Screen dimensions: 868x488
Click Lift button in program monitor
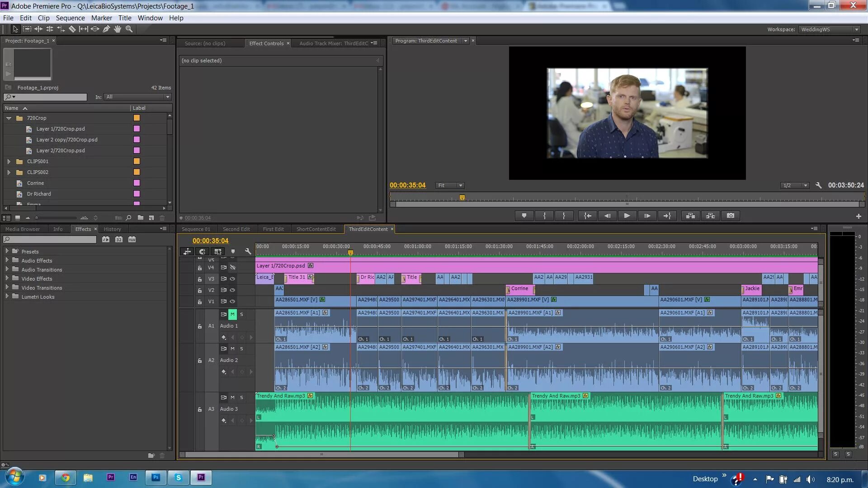pos(690,216)
